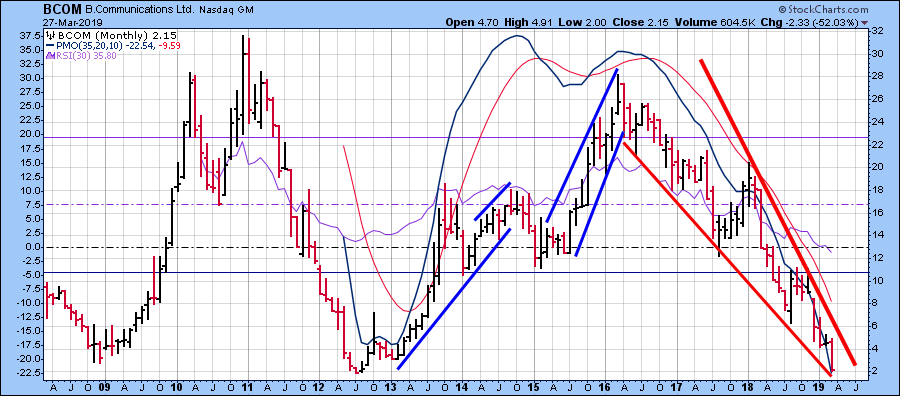
Task: Click the '09' year label on time axis
Action: click(105, 387)
